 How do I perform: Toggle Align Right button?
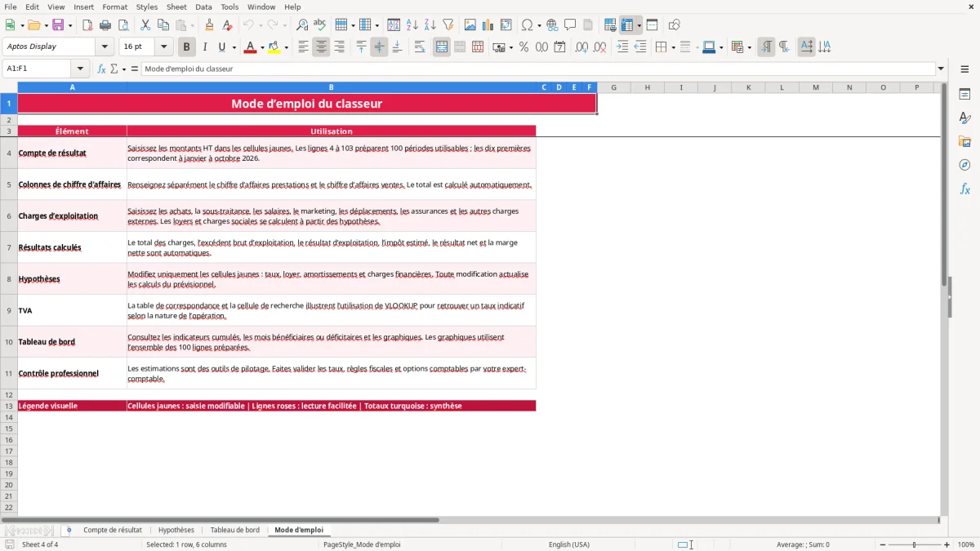coord(339,47)
